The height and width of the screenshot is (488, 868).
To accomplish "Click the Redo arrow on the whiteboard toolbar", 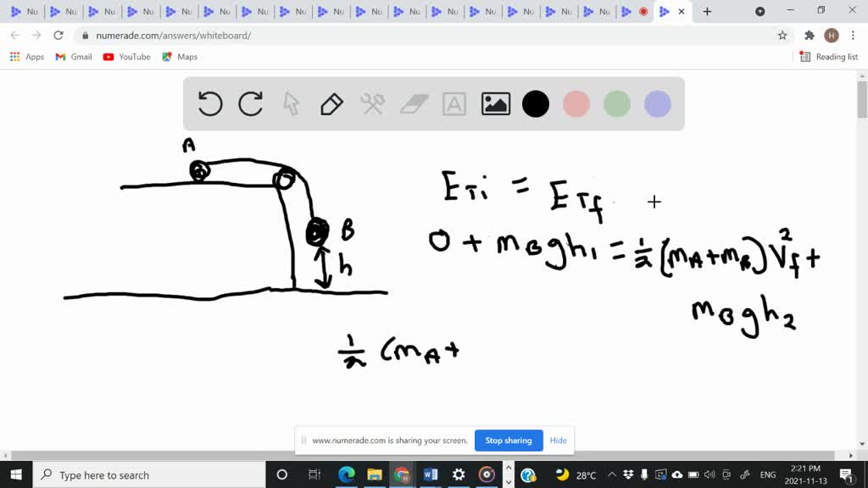I will pyautogui.click(x=250, y=103).
